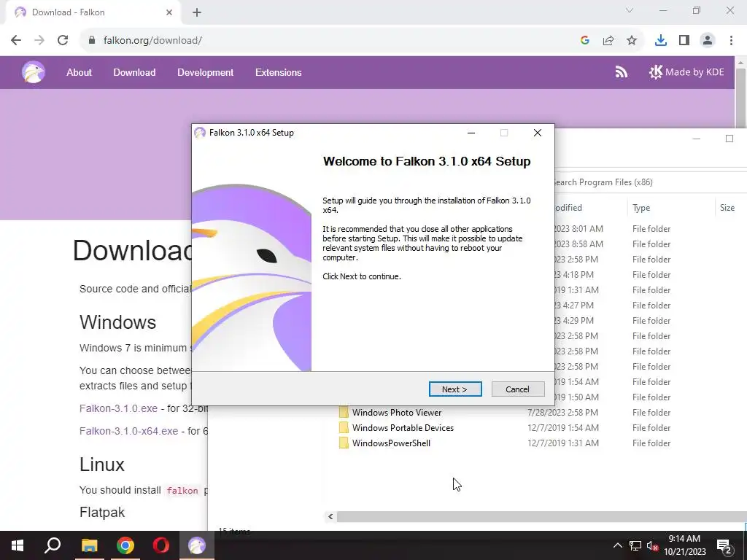Click the Windows Portable Devices folder icon
The height and width of the screenshot is (560, 747).
click(344, 427)
